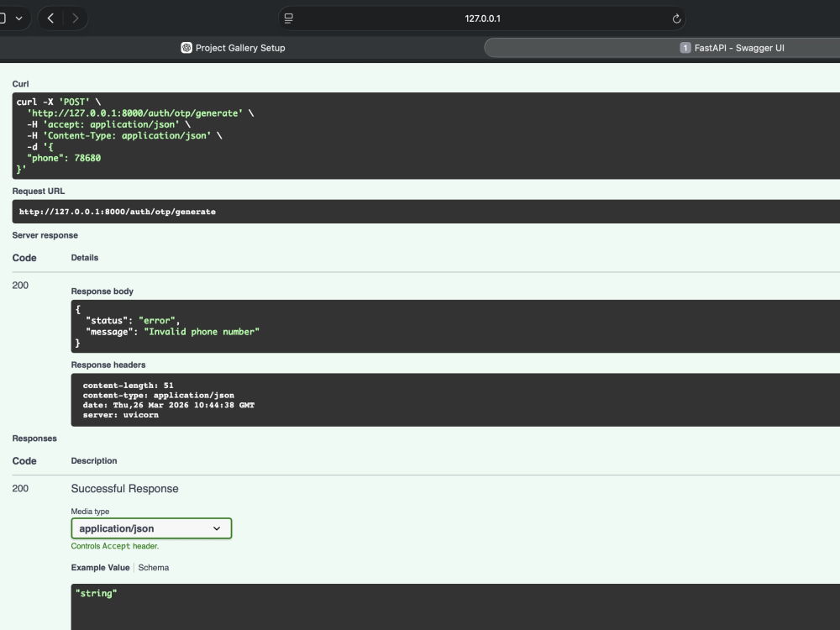840x630 pixels.
Task: Click the Successful Response description
Action: tap(125, 489)
